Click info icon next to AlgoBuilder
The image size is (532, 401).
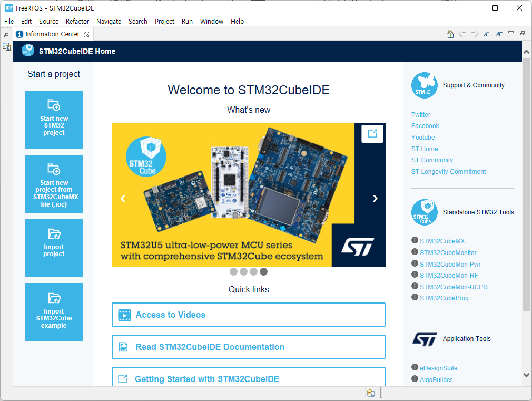click(x=415, y=379)
